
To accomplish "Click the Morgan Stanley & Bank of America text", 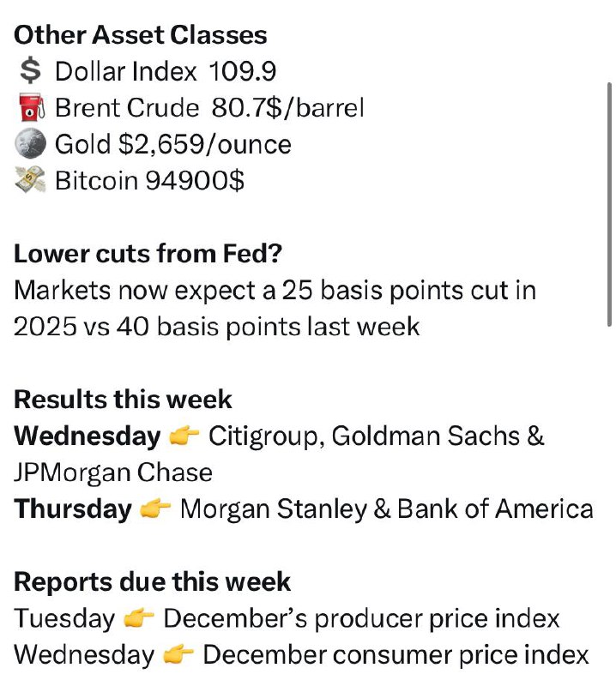I will (387, 509).
